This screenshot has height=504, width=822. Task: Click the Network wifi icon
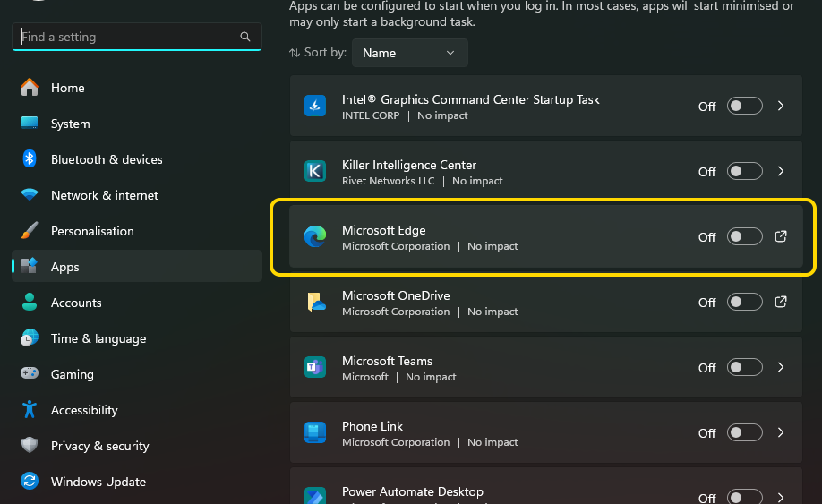30,194
